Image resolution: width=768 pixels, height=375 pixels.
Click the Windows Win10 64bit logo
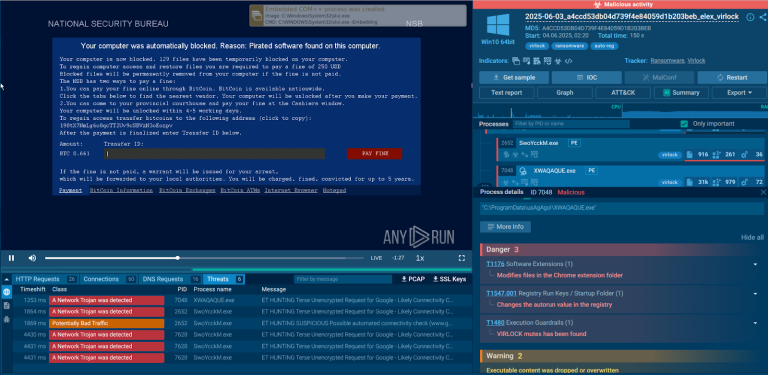pyautogui.click(x=498, y=24)
